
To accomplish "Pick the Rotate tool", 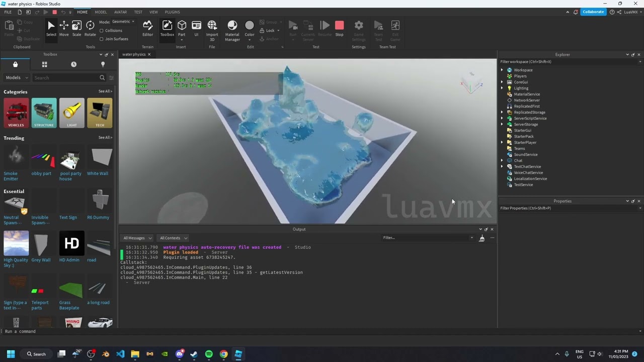I will [x=90, y=29].
